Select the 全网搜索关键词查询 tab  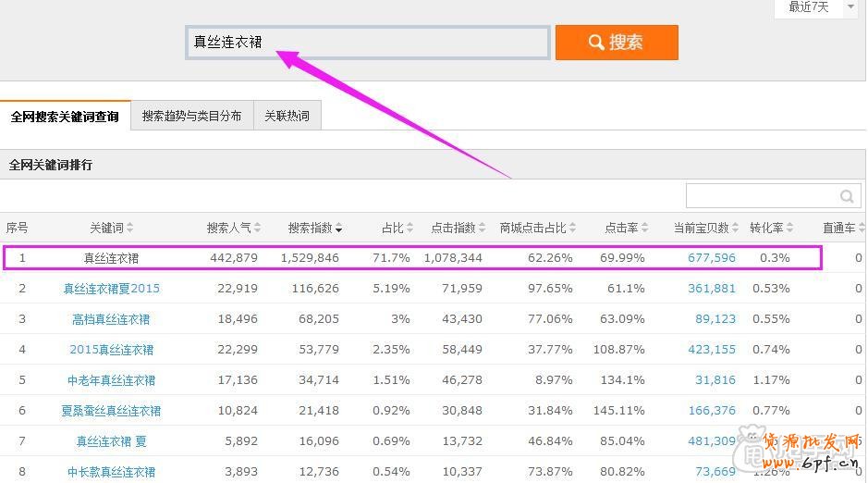(x=65, y=117)
